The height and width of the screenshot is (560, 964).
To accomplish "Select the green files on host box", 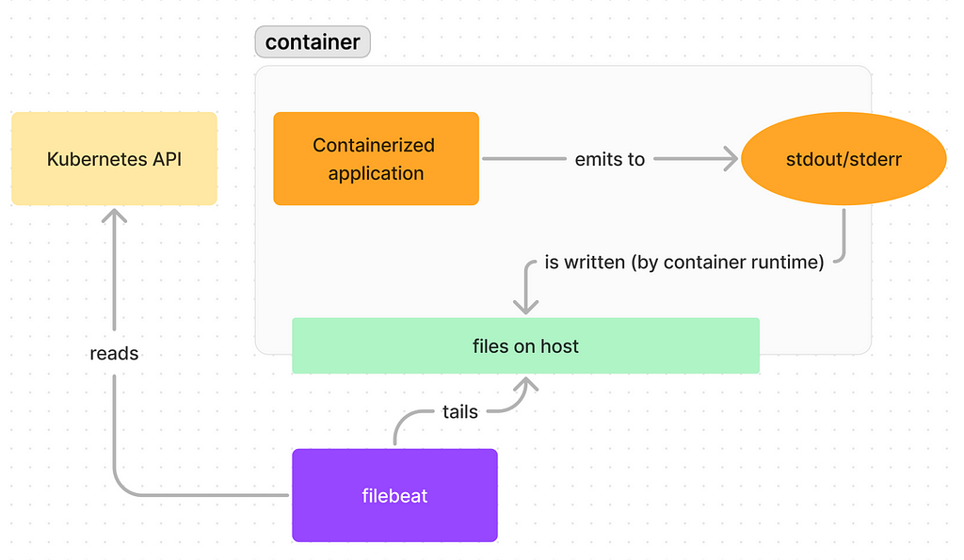I will [525, 345].
